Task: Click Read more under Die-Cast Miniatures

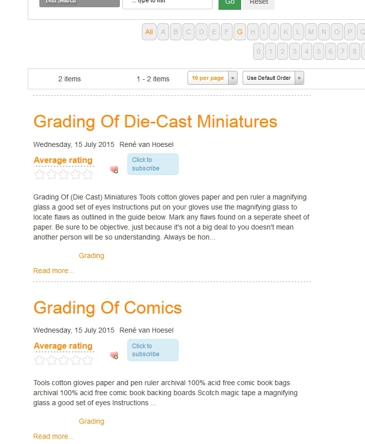Action: click(x=53, y=271)
